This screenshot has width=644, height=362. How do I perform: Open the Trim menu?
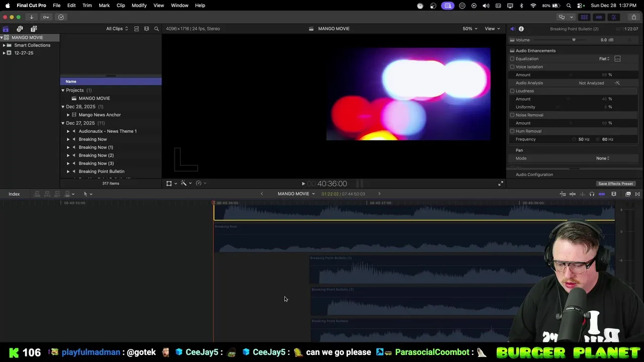point(87,6)
